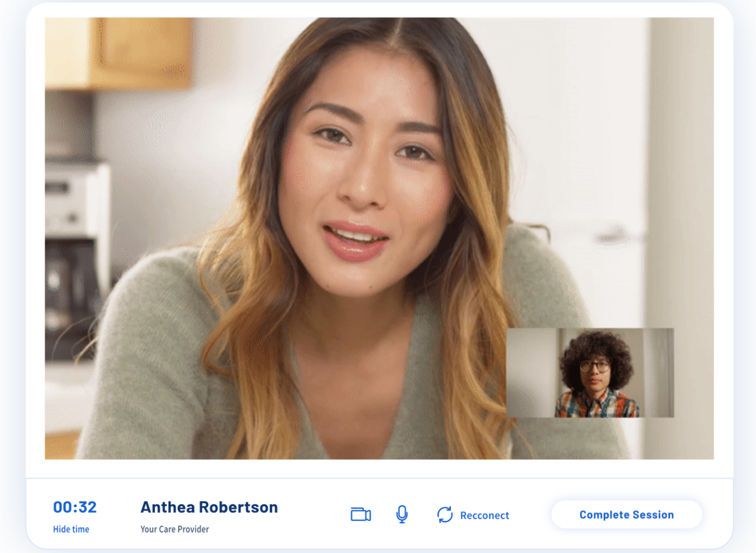
Task: Turn off the video camera icon
Action: (x=360, y=515)
